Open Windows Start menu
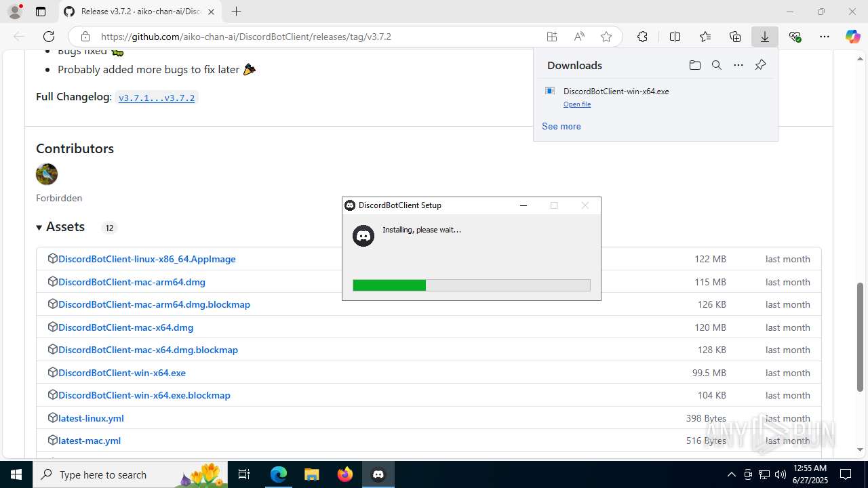Image resolution: width=868 pixels, height=488 pixels. pos(16,474)
